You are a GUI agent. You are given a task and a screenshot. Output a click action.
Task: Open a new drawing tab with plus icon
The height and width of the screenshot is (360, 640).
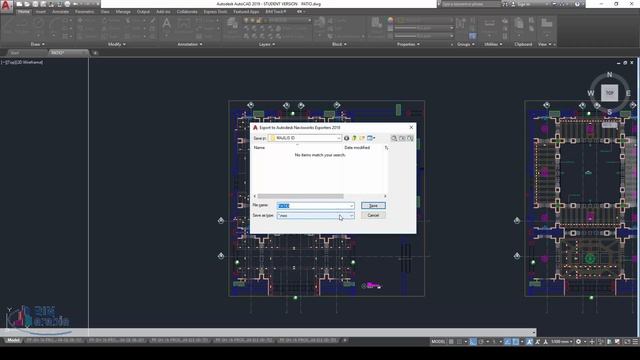pyautogui.click(x=95, y=53)
